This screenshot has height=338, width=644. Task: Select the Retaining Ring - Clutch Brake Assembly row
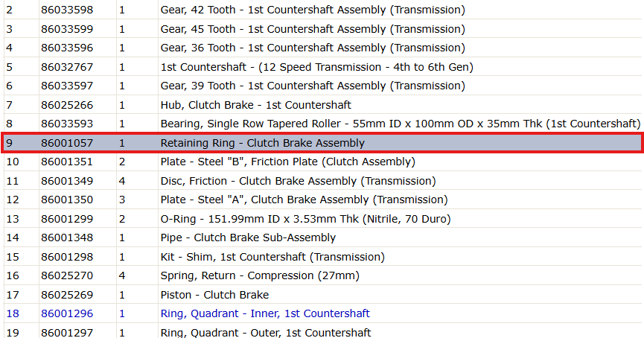(x=322, y=143)
